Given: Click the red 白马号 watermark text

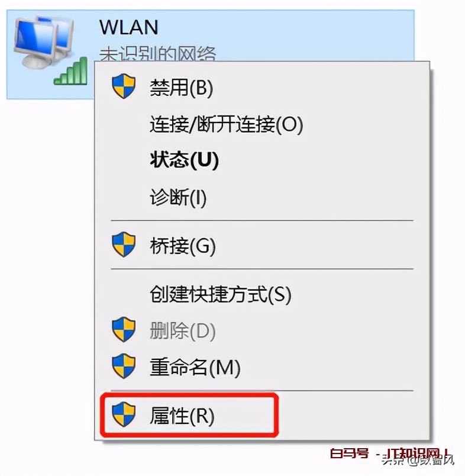Looking at the screenshot, I should pos(350,454).
